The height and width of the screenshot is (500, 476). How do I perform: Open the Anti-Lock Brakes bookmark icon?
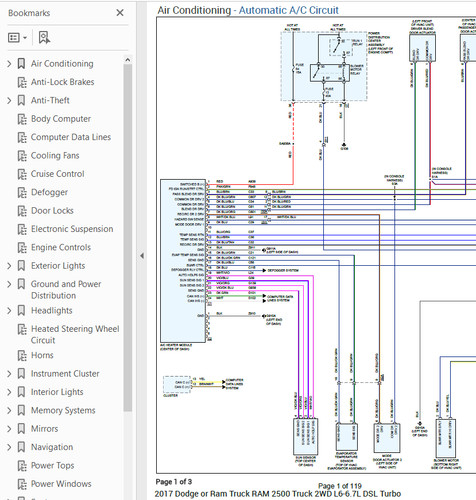coord(22,82)
